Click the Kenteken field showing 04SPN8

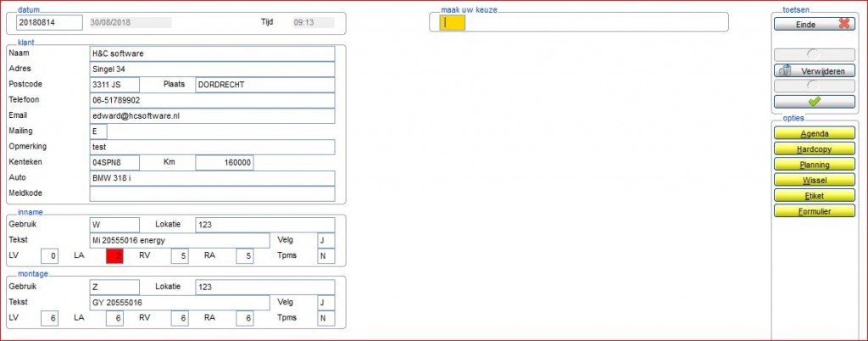(x=114, y=162)
